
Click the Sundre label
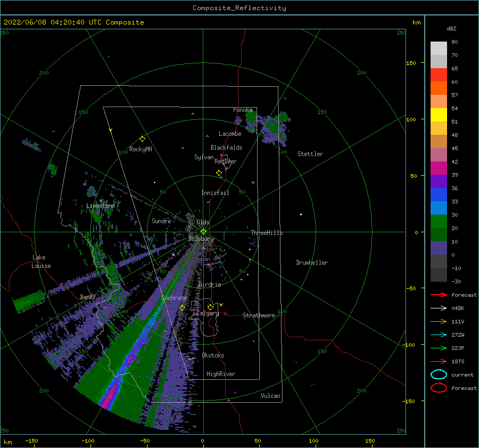(161, 221)
